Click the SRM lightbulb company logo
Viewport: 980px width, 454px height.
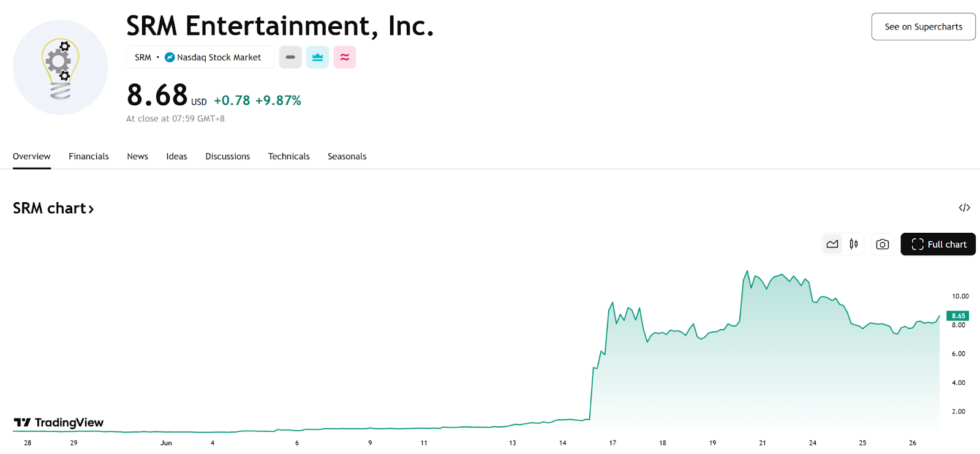pyautogui.click(x=60, y=67)
